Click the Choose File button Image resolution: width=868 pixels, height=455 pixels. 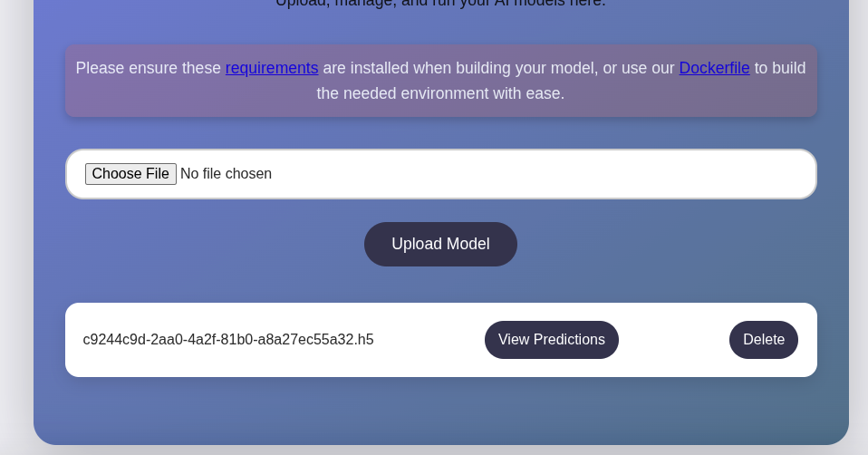click(130, 174)
